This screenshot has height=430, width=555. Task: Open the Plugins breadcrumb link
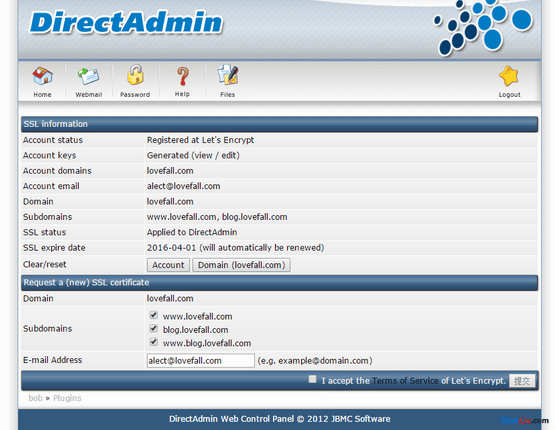67,398
